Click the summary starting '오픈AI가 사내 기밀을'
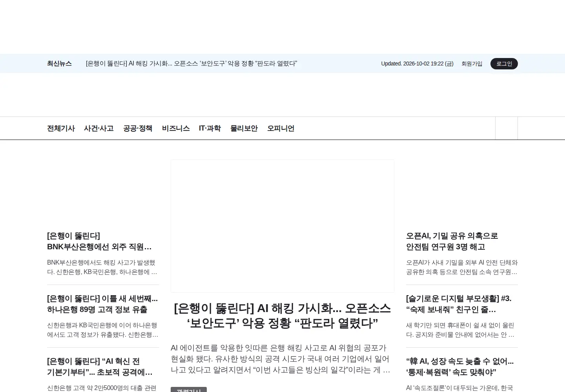565x392 pixels. pyautogui.click(x=462, y=267)
